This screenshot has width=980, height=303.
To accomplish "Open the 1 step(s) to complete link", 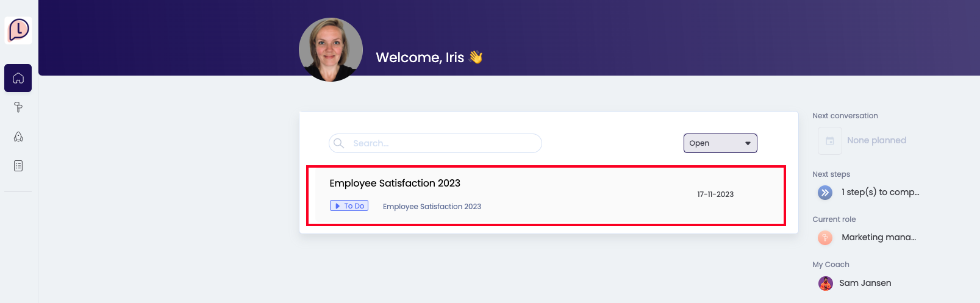I will [880, 192].
